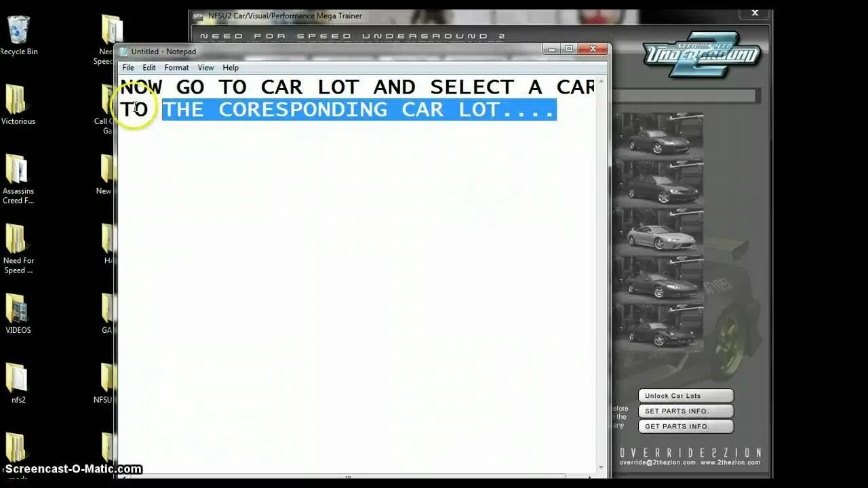This screenshot has width=868, height=488.
Task: Click the Notepad icon in title bar
Action: [123, 52]
